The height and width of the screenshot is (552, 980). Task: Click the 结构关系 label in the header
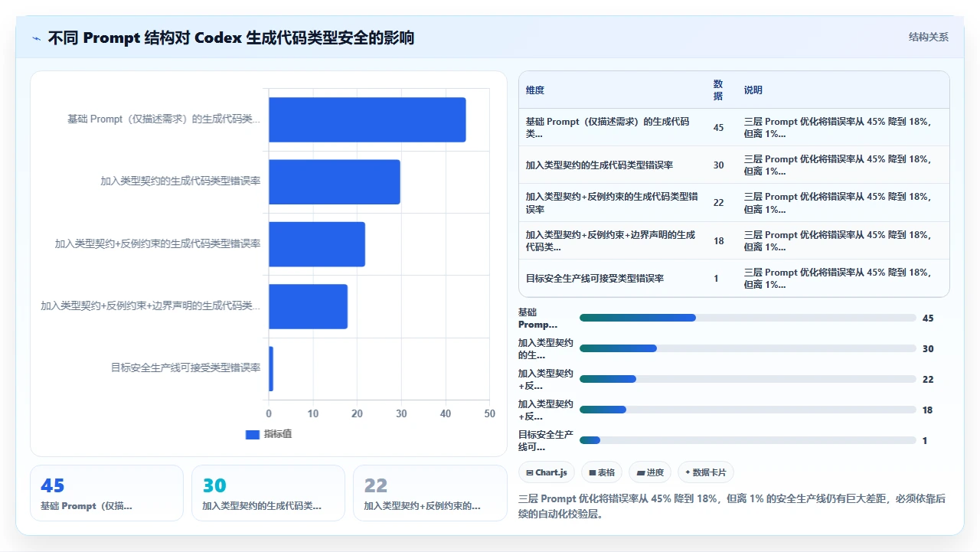[929, 37]
